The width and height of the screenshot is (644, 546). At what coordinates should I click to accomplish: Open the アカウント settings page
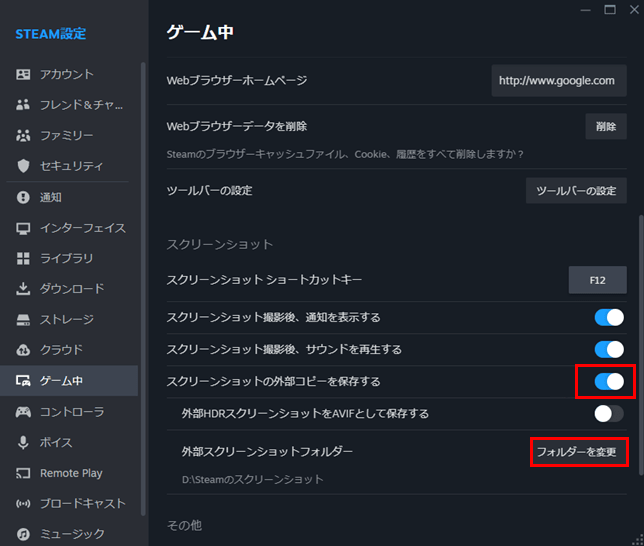click(69, 74)
